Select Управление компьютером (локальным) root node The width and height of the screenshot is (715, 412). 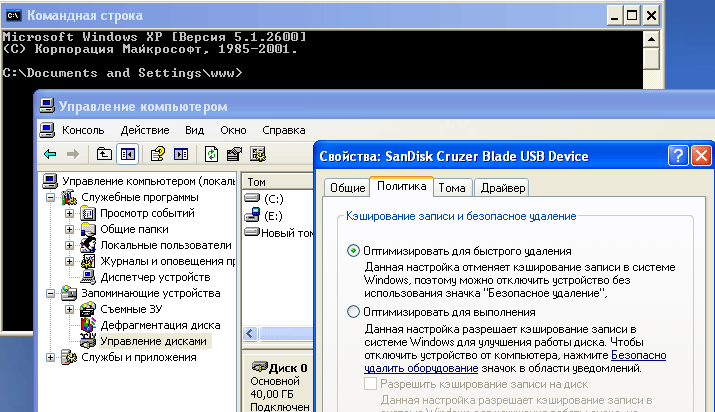click(148, 181)
